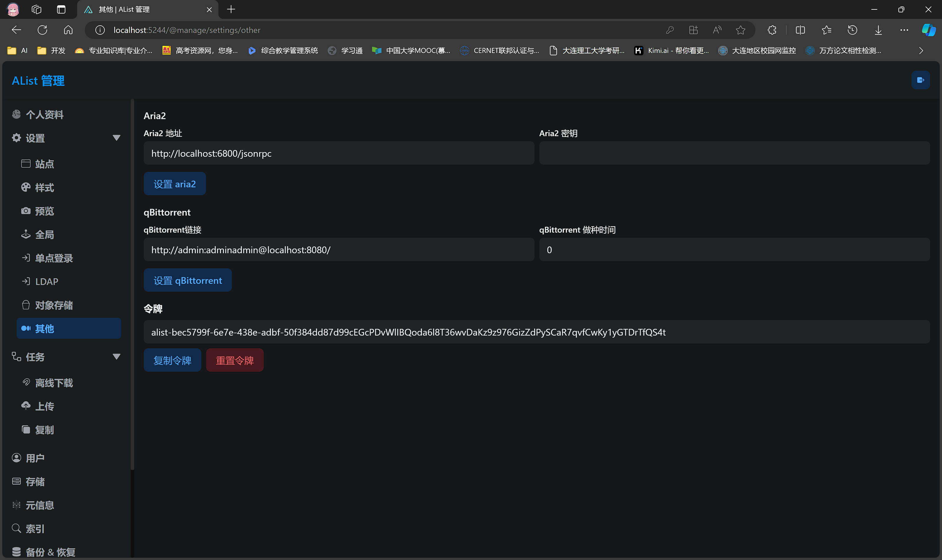Click the read aloud icon

pos(717,30)
